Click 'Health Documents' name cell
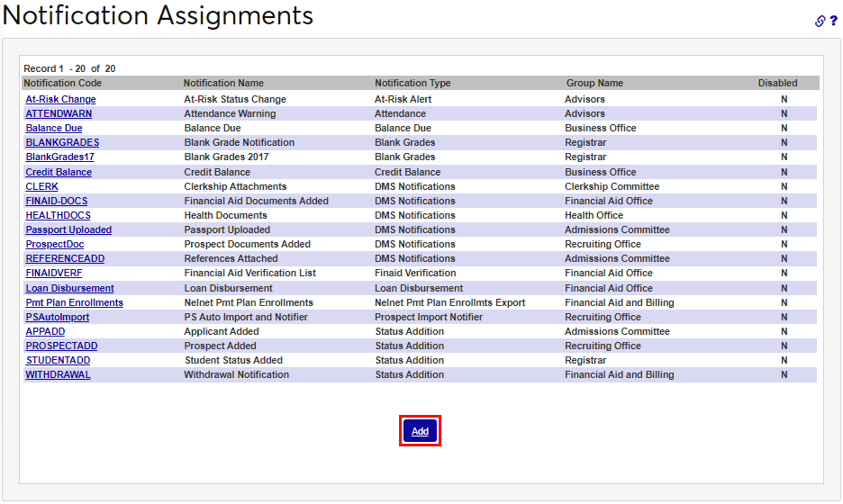This screenshot has width=843, height=504. (225, 215)
